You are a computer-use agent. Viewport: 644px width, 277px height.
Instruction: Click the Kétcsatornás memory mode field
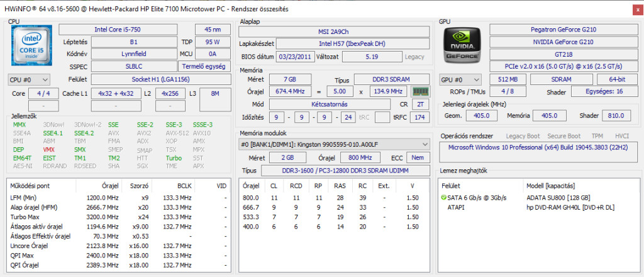330,105
